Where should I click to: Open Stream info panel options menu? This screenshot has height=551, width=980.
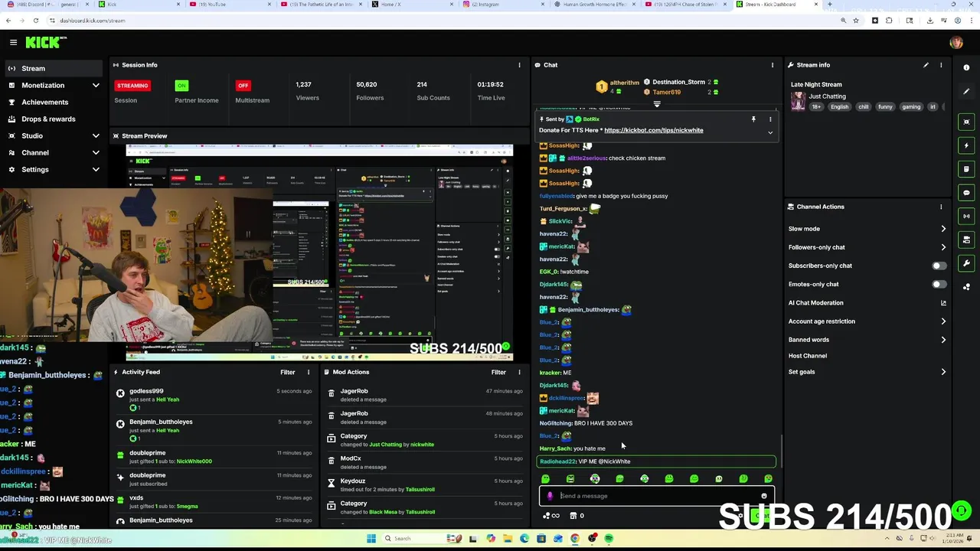941,65
